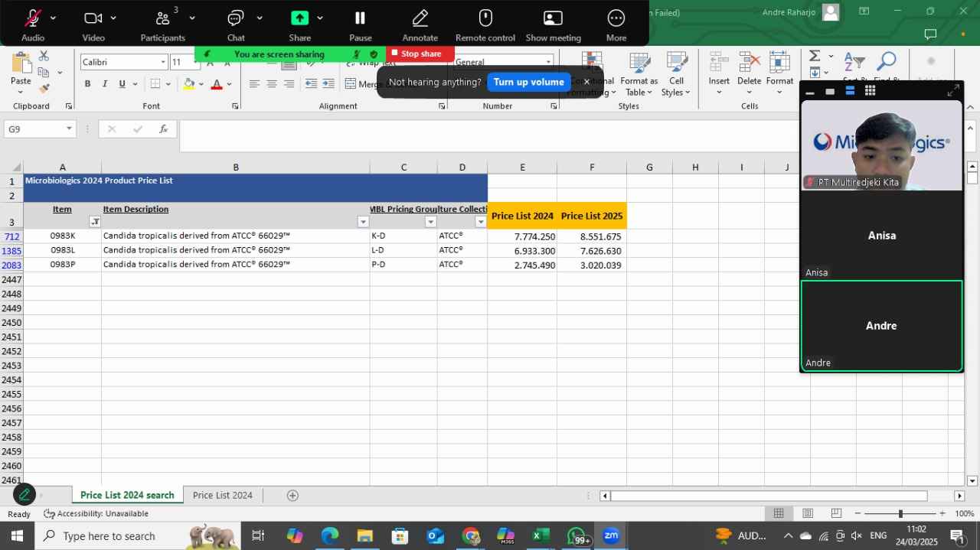Switch to Price List 2024 sheet tab
Viewport: 980px width, 550px height.
[x=222, y=495]
